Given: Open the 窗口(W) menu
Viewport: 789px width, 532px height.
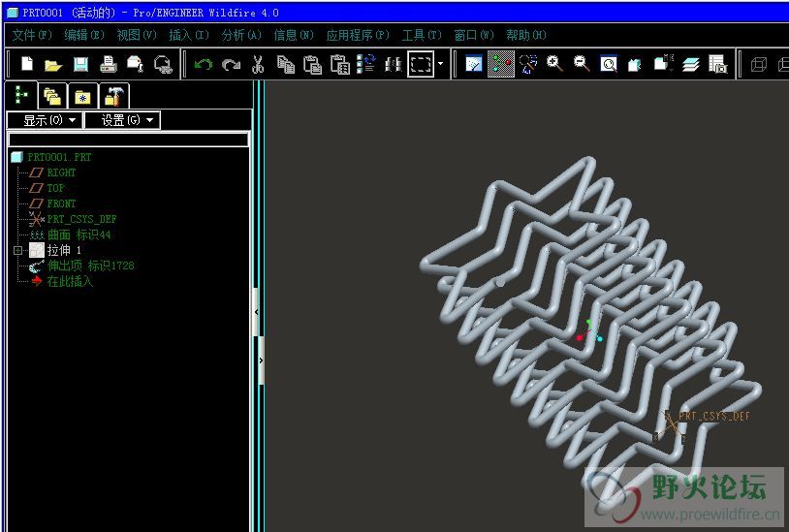Looking at the screenshot, I should pos(474,35).
